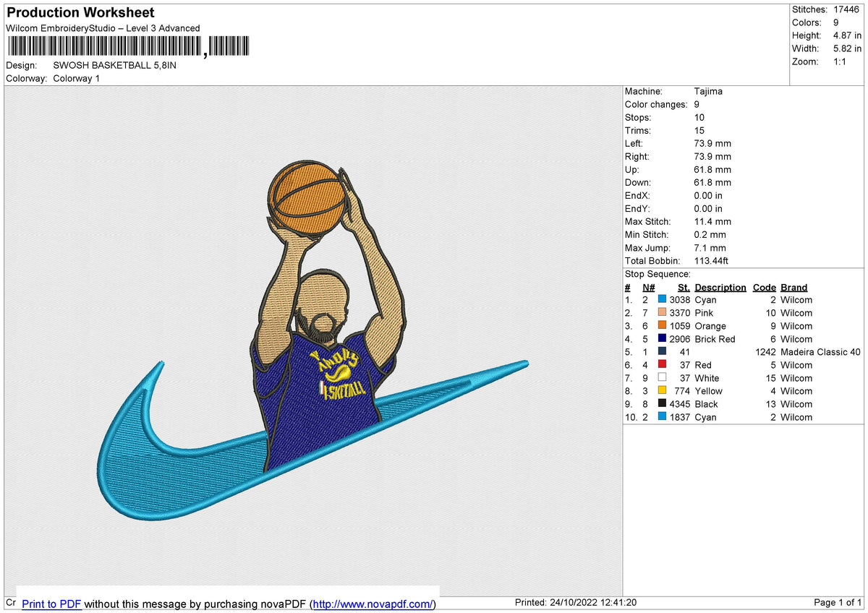Image resolution: width=868 pixels, height=613 pixels.
Task: Click the code 1242 in the stop sequence
Action: click(765, 351)
